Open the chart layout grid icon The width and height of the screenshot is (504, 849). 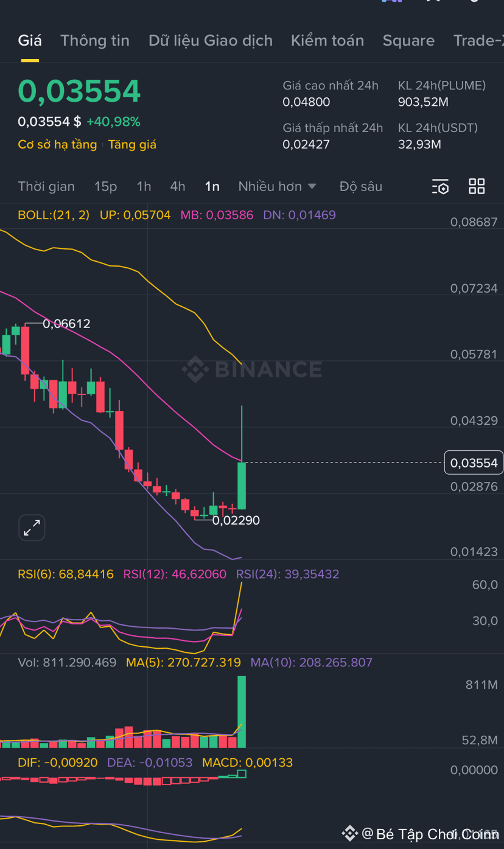pyautogui.click(x=477, y=187)
